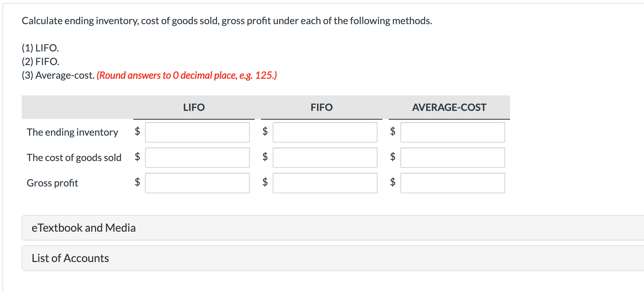644x293 pixels.
Task: Click the LIFO column header
Action: [x=194, y=107]
